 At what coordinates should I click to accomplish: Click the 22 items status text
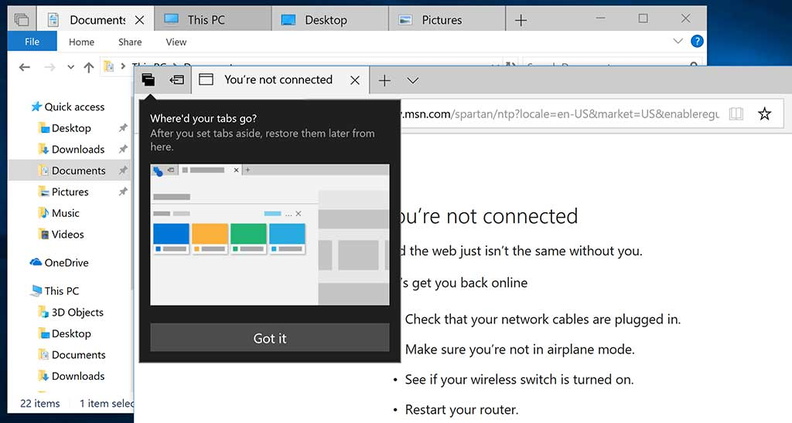tap(40, 403)
